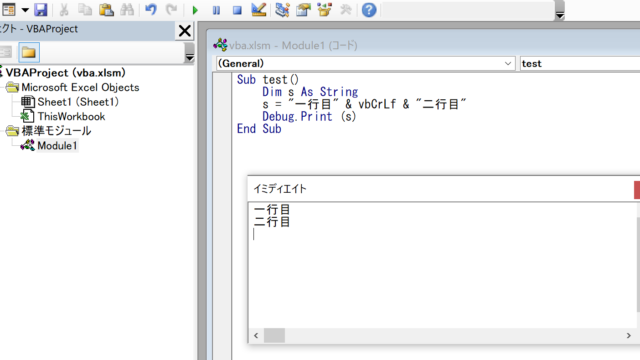Select Microsoft Excel Objects folder
The height and width of the screenshot is (360, 640).
coord(80,87)
